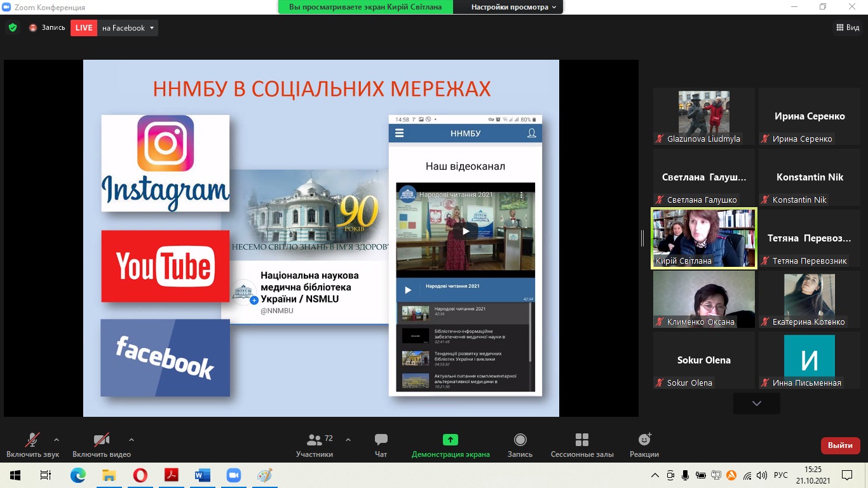Switch input language РУС in tray
Viewport: 868px width, 488px height.
(781, 475)
